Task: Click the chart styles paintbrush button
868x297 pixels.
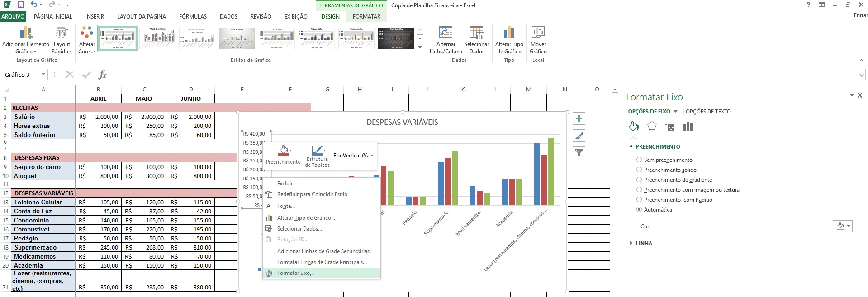Action: click(x=579, y=136)
